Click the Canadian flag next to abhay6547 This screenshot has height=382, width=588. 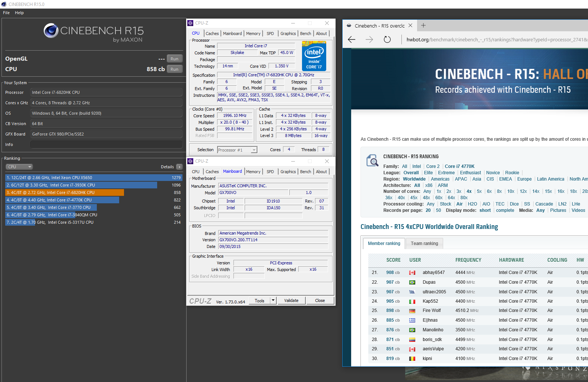(412, 273)
